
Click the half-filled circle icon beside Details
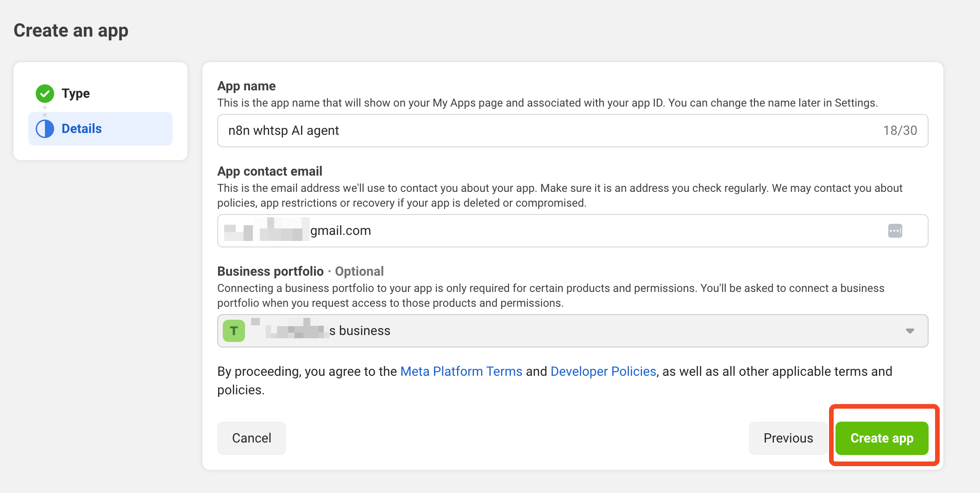(45, 129)
